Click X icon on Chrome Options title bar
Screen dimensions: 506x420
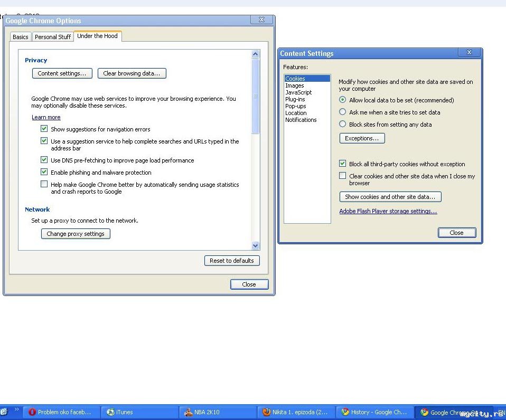click(261, 20)
